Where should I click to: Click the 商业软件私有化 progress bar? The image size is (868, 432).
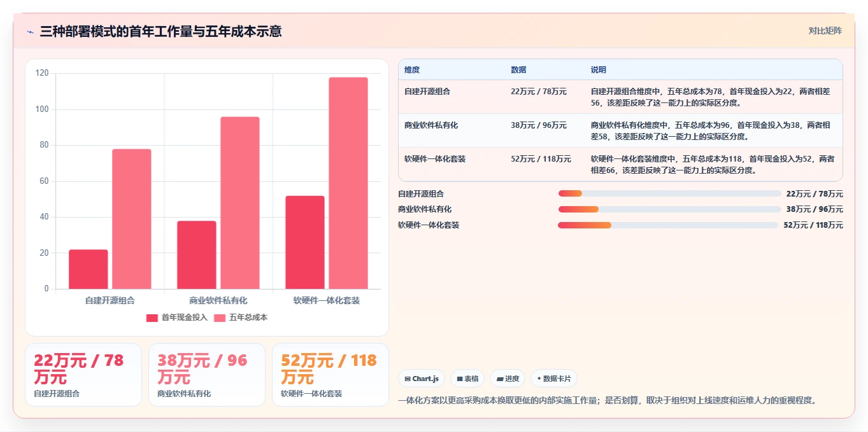(669, 209)
